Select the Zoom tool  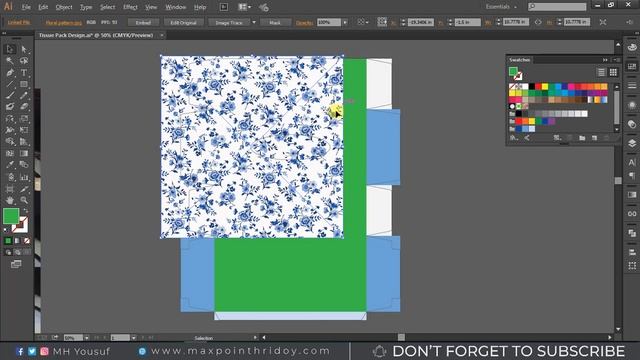[x=24, y=200]
